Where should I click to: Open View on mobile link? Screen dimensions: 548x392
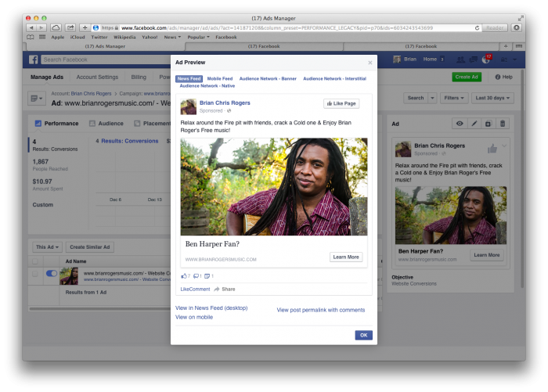coord(194,317)
